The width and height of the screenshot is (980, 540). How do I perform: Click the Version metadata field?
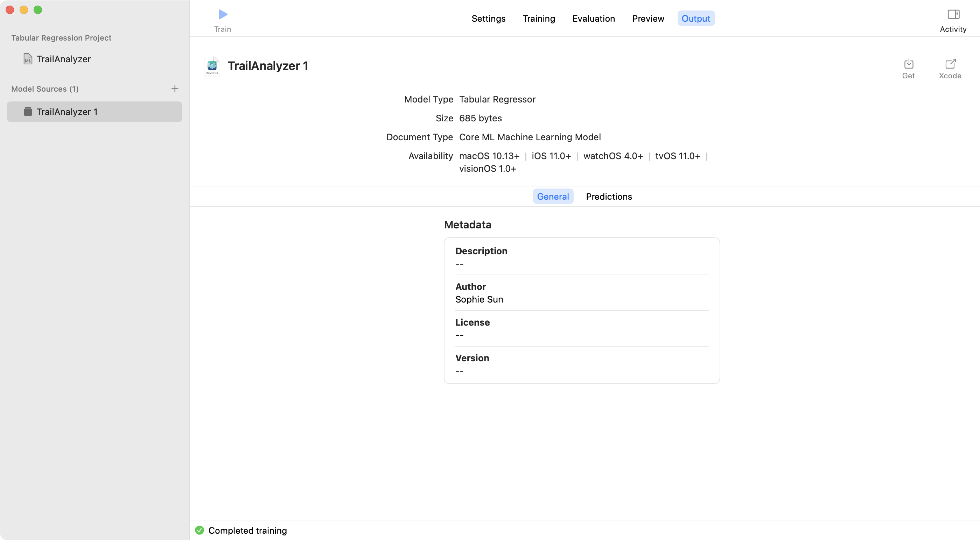point(582,364)
